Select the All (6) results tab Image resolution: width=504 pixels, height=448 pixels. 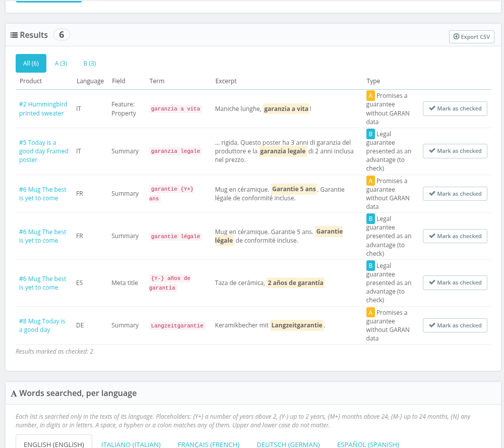(x=31, y=64)
